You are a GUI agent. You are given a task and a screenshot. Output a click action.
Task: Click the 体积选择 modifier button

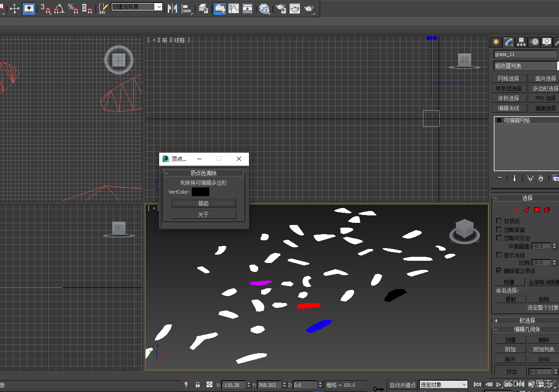click(509, 98)
